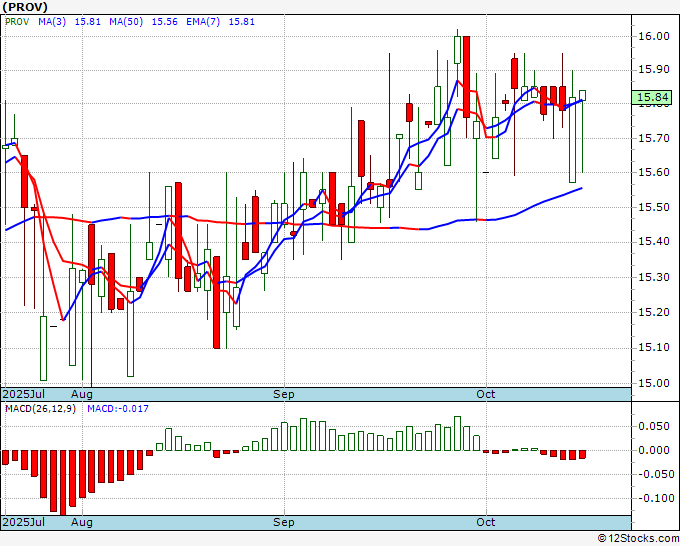
Task: Open the 12Stocks.com copyright link
Action: point(638,539)
